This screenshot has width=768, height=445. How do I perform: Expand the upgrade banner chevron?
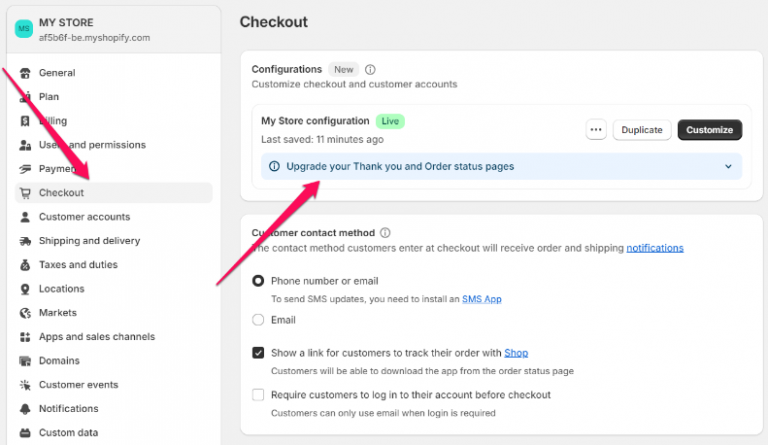click(x=728, y=166)
